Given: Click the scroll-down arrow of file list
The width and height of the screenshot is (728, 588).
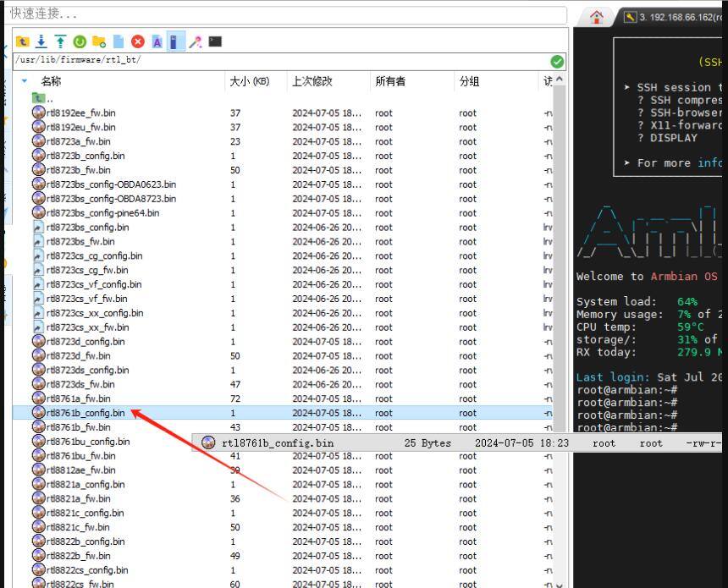Looking at the screenshot, I should tap(560, 585).
